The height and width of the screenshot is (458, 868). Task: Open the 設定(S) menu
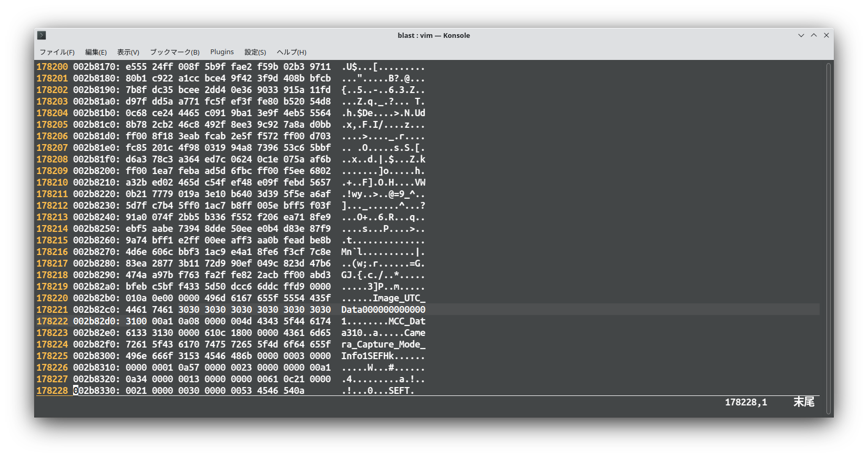255,52
